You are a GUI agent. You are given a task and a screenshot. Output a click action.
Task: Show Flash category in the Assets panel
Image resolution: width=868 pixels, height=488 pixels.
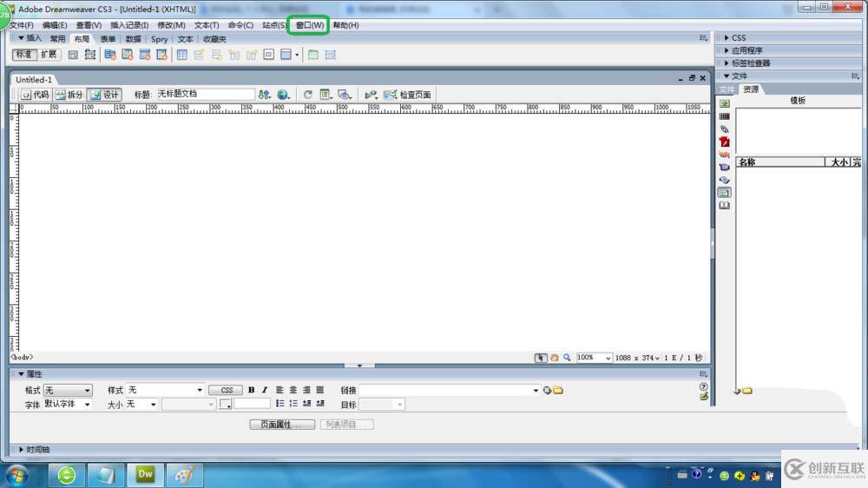point(725,142)
